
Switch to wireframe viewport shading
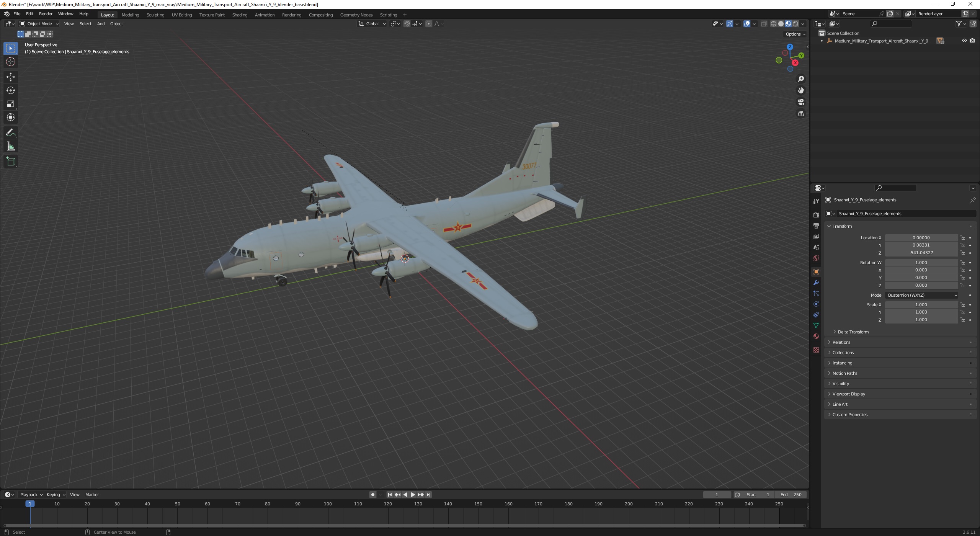tap(773, 24)
